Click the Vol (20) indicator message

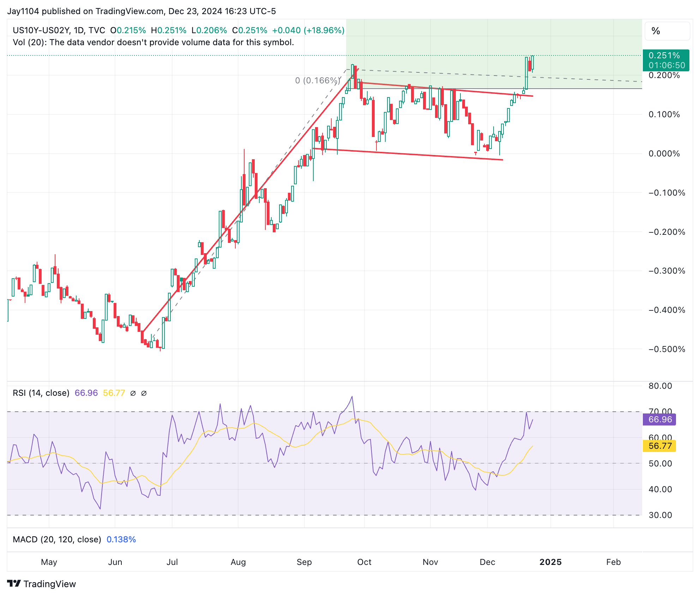point(153,42)
